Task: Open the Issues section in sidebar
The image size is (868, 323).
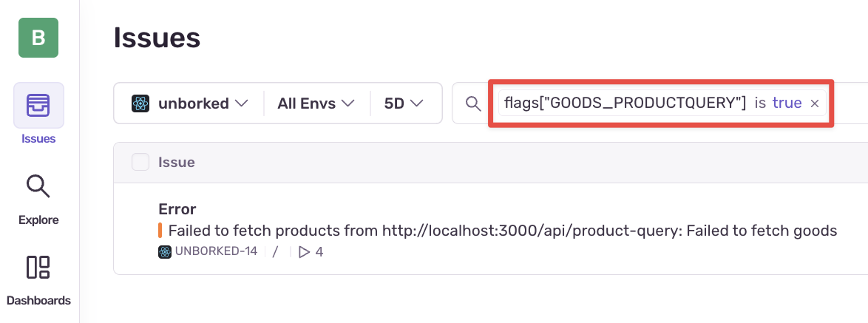Action: [x=38, y=113]
